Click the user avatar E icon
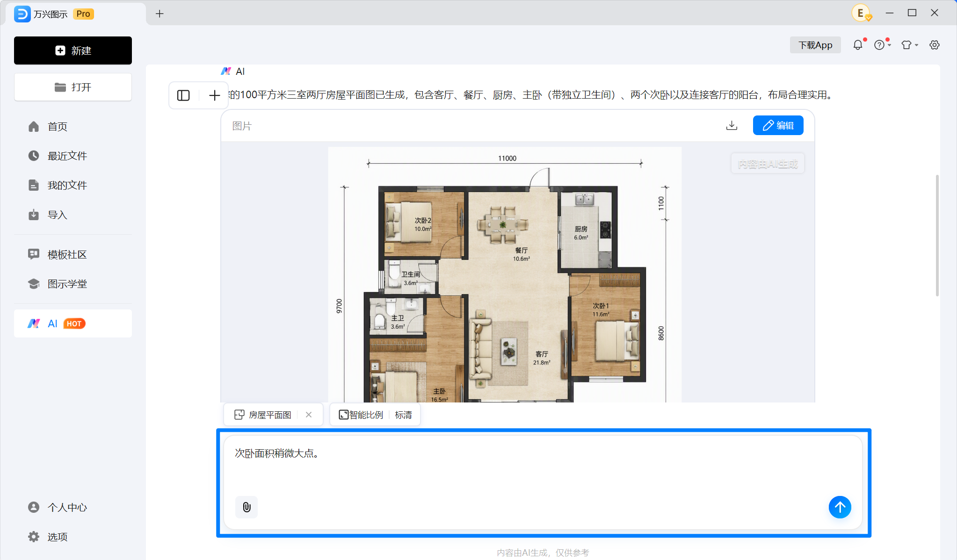Image resolution: width=957 pixels, height=560 pixels. pos(861,13)
